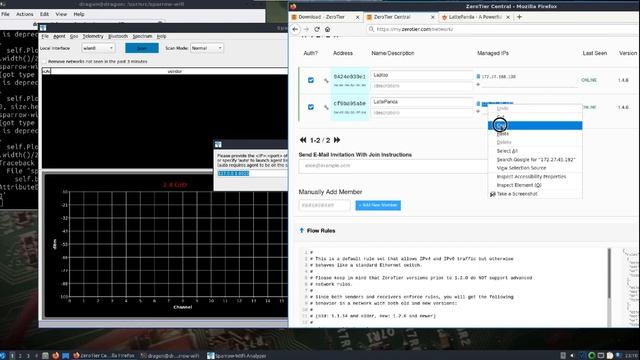Choose Search Google for IP entry
Image resolution: width=640 pixels, height=360 pixels.
535,160
